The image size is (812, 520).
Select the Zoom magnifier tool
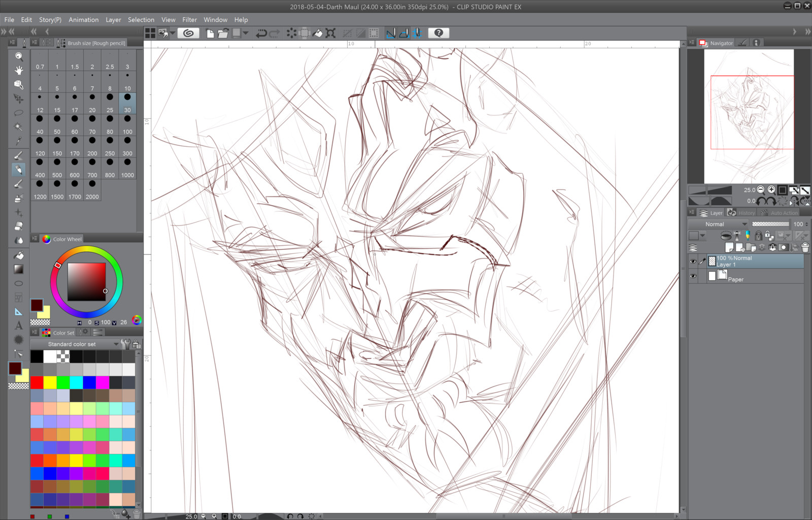tap(19, 56)
